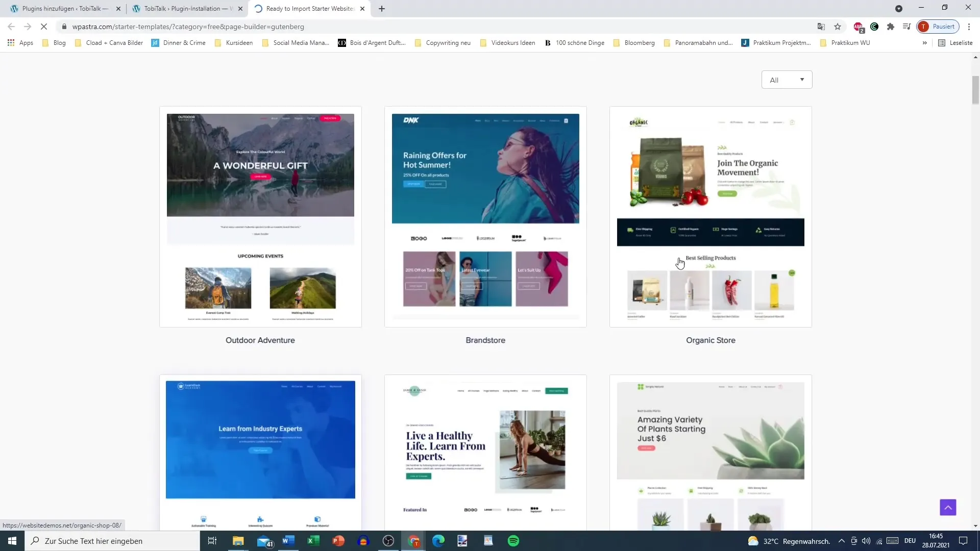This screenshot has height=551, width=980.
Task: Open the Blog bookmark folder
Action: pos(54,43)
